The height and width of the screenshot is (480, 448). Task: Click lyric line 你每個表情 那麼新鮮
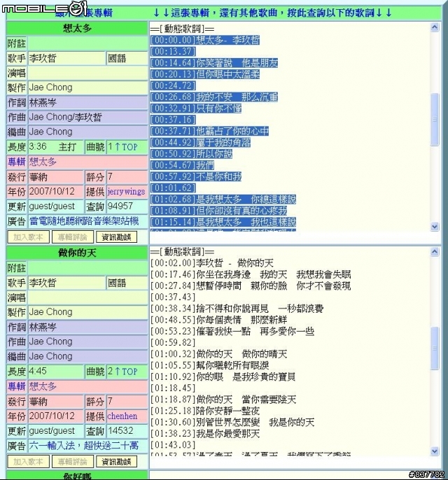241,320
